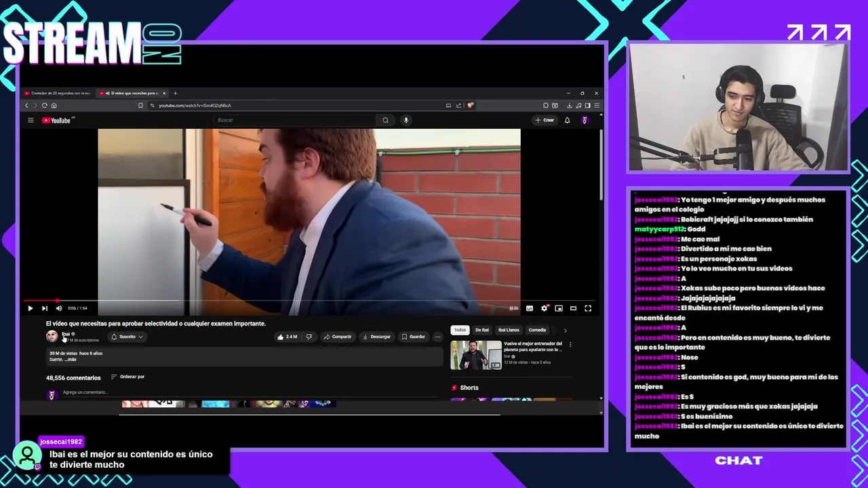The height and width of the screenshot is (488, 868).
Task: Click the Compartir share button
Action: [x=338, y=337]
